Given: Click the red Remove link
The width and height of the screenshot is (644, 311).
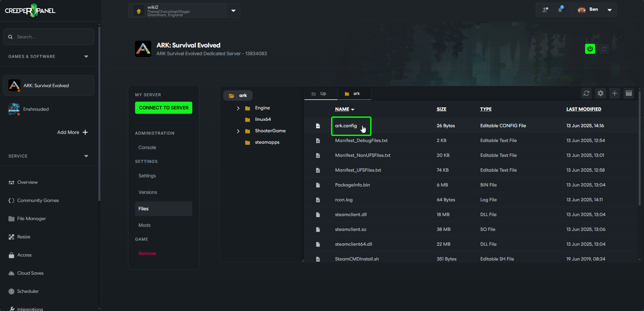Looking at the screenshot, I should pos(147,253).
